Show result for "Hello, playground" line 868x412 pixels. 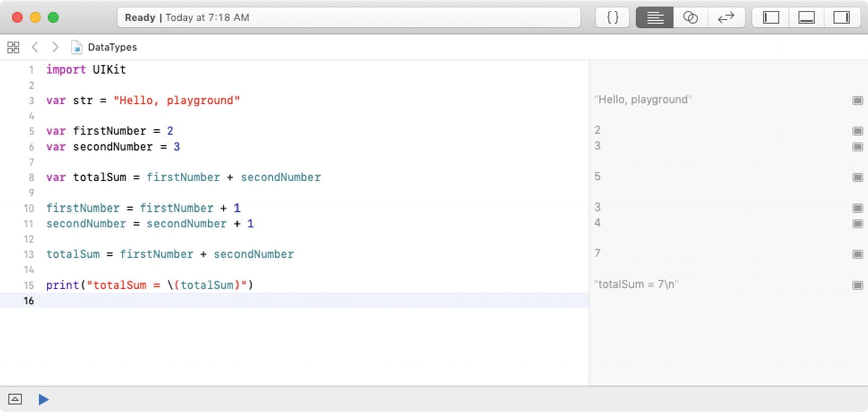pyautogui.click(x=858, y=101)
